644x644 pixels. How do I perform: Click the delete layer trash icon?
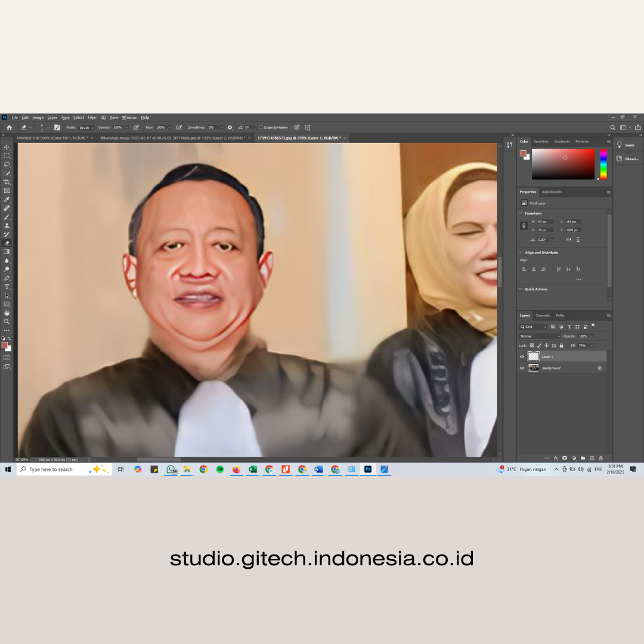(x=600, y=458)
